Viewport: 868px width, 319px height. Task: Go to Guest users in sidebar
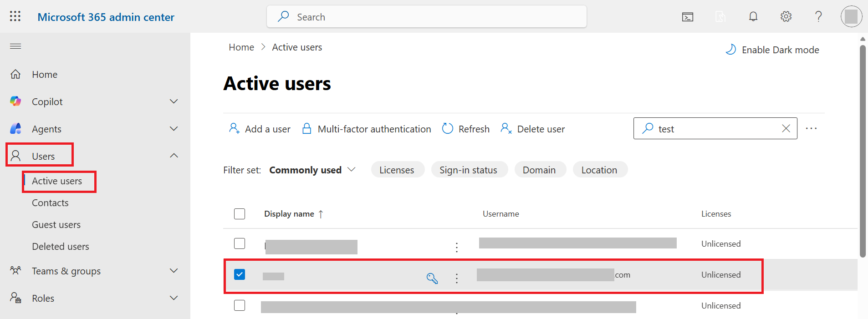(56, 225)
